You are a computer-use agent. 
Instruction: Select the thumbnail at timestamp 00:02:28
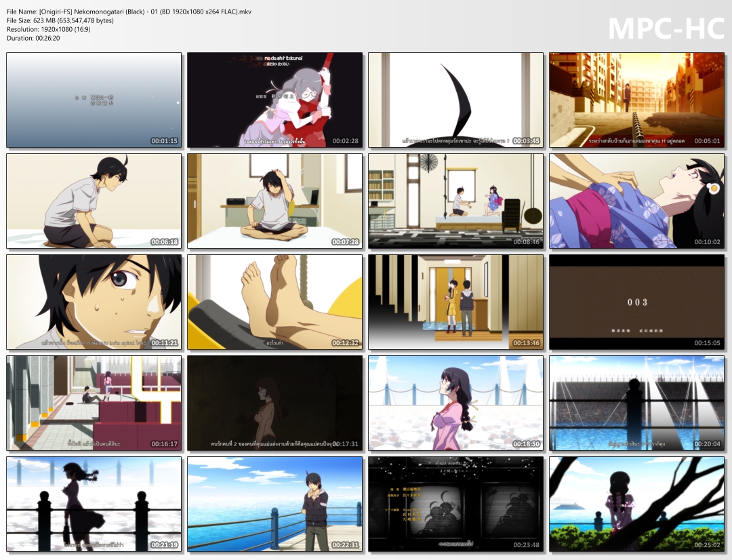pos(275,100)
